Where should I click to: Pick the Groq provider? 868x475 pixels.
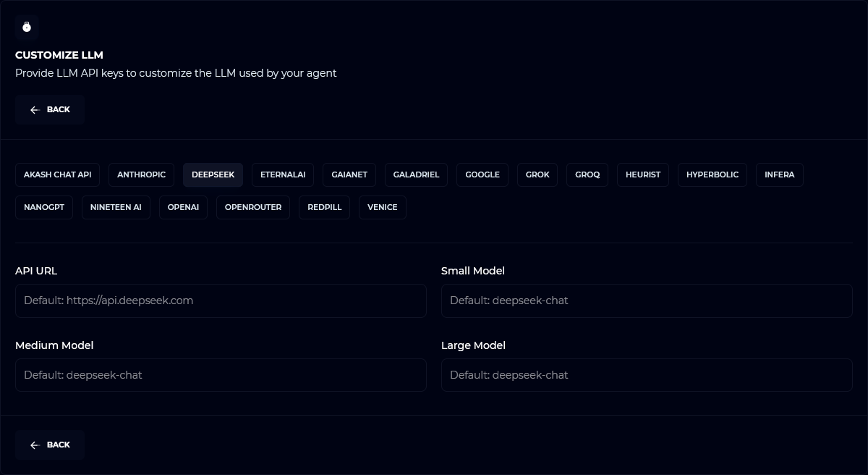tap(587, 175)
